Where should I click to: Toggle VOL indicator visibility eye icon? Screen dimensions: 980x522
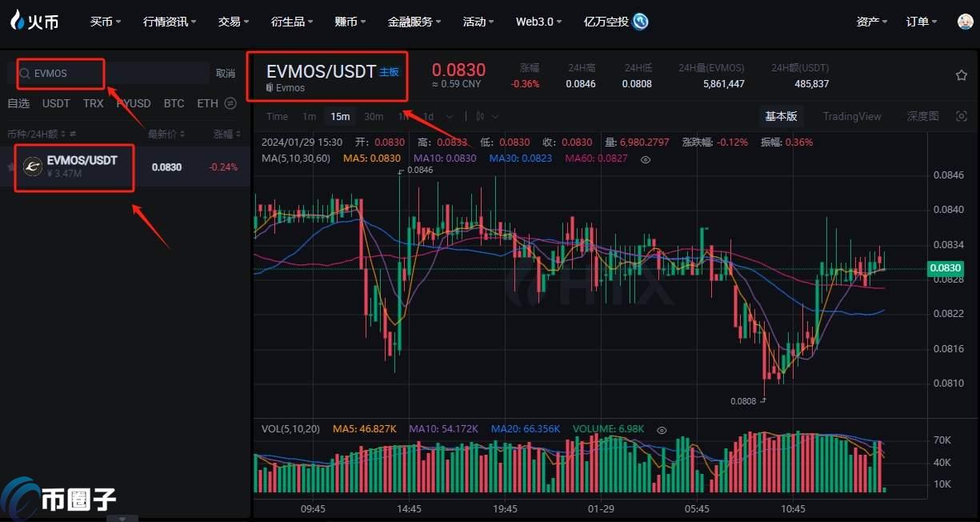point(662,430)
